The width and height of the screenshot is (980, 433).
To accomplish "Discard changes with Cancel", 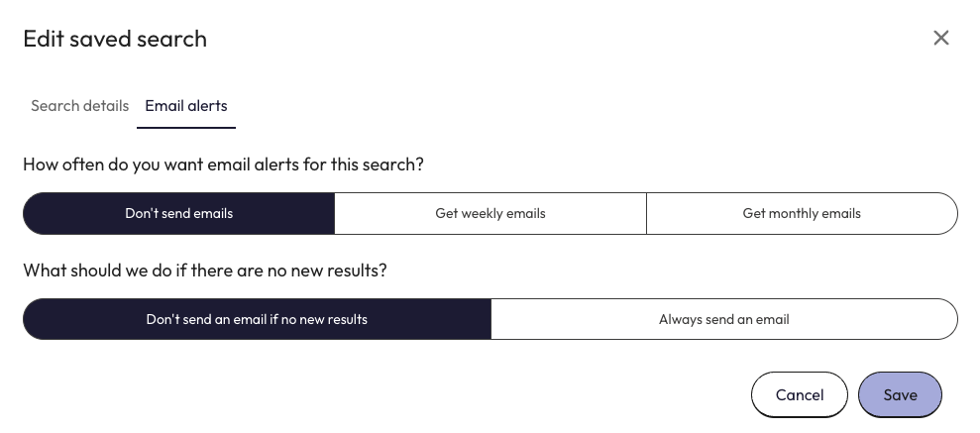I will (x=799, y=394).
